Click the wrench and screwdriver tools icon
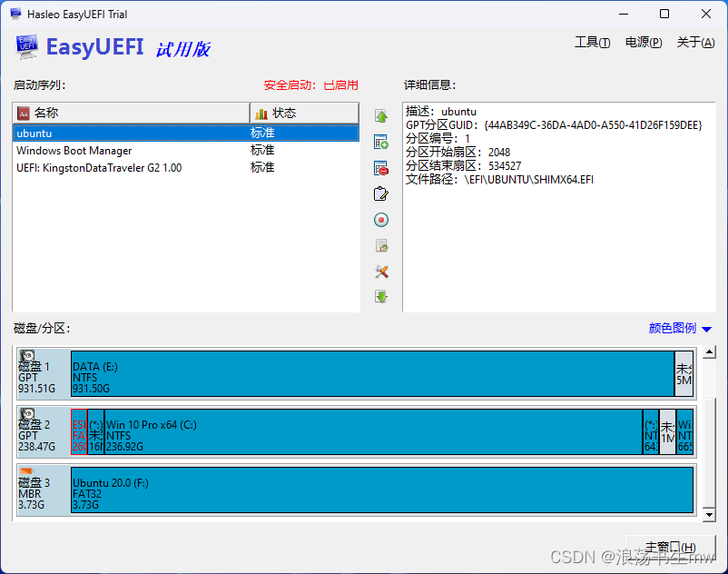Image resolution: width=728 pixels, height=574 pixels. [x=381, y=272]
